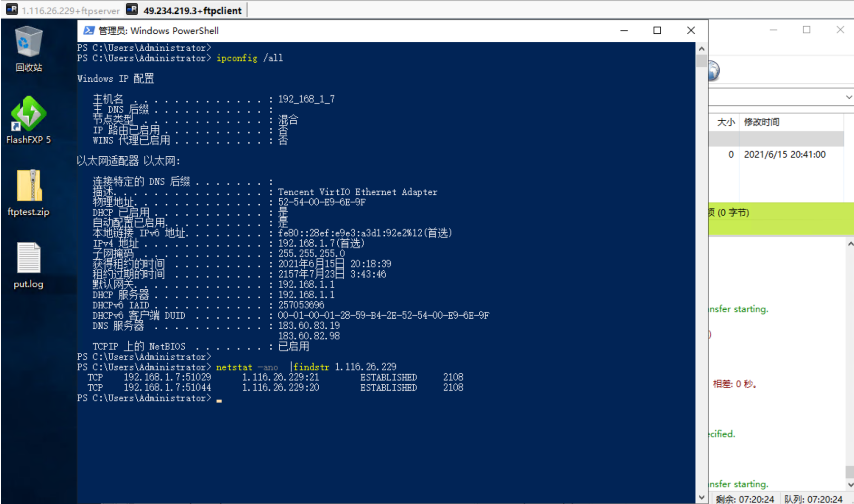
Task: Switch to 1.116.26.229+ftpserver session tab
Action: click(x=63, y=10)
